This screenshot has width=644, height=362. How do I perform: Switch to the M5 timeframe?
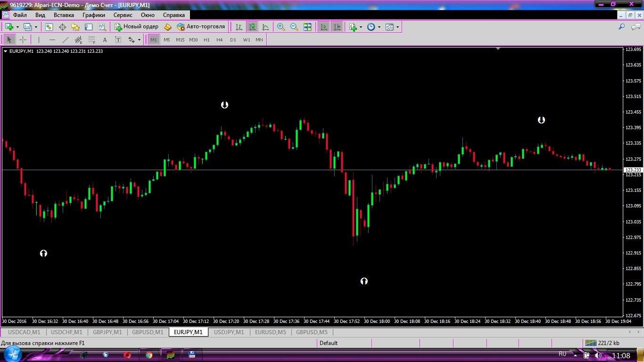(167, 40)
